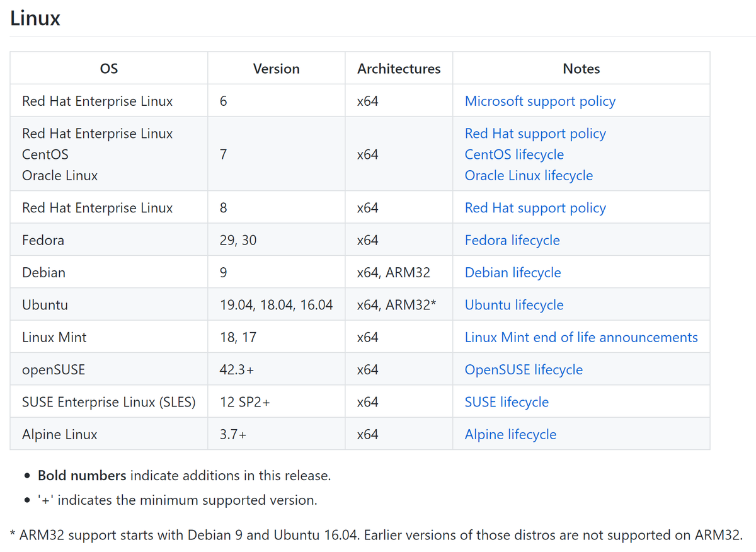756x552 pixels.
Task: Open the SUSE lifecycle link
Action: click(x=507, y=402)
